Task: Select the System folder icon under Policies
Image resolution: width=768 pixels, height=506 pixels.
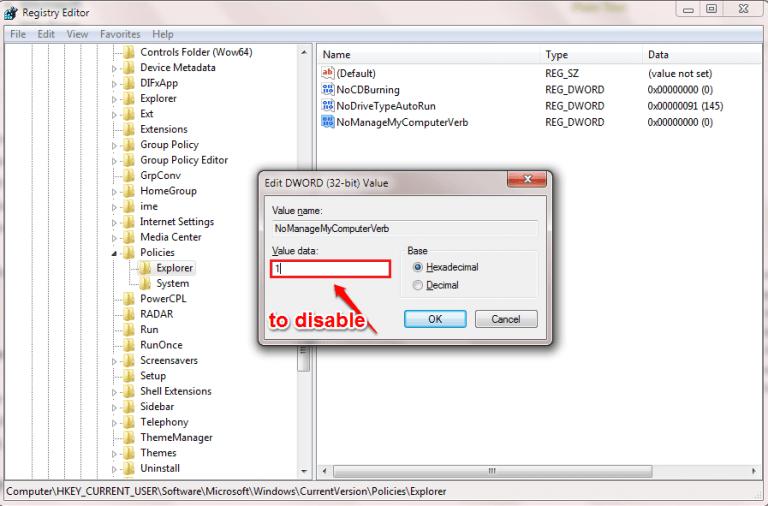Action: [x=145, y=283]
